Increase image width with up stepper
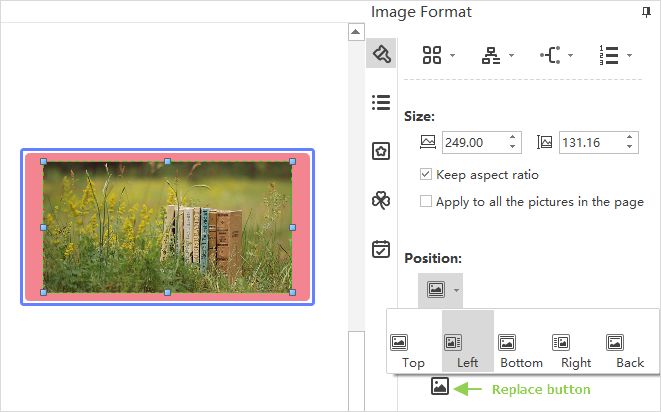 [512, 137]
